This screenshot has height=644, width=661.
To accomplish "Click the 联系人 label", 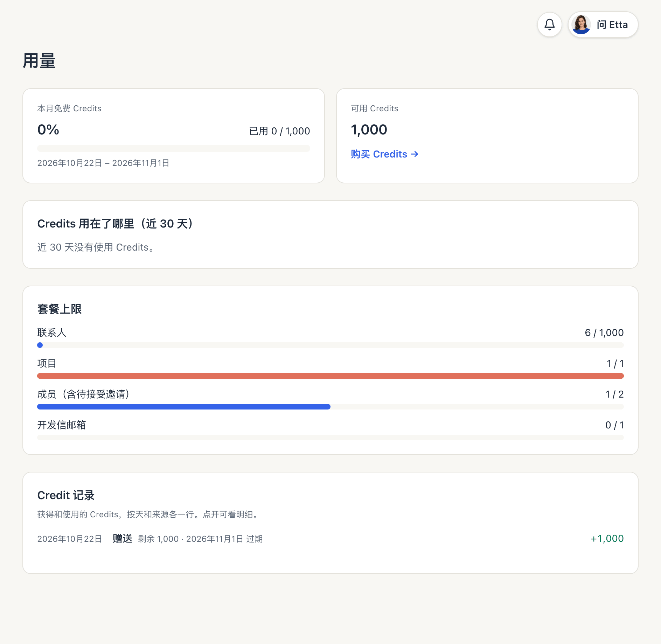I will (52, 333).
